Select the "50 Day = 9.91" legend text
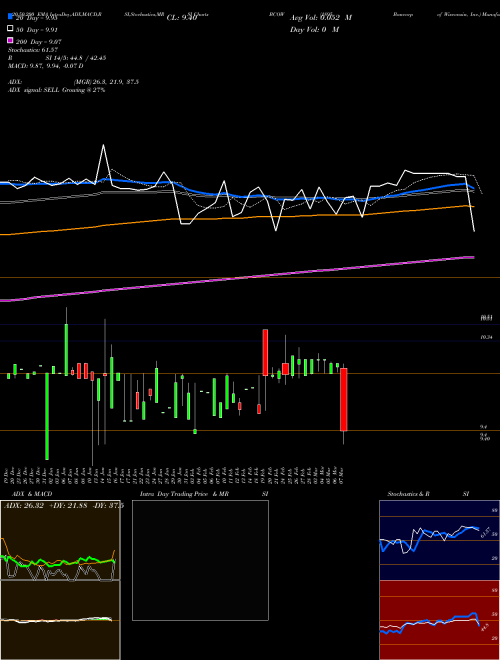The width and height of the screenshot is (500, 660). tap(36, 30)
